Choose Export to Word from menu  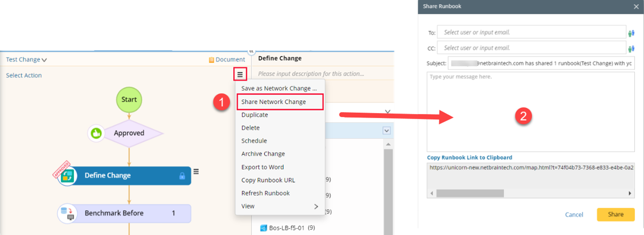262,167
